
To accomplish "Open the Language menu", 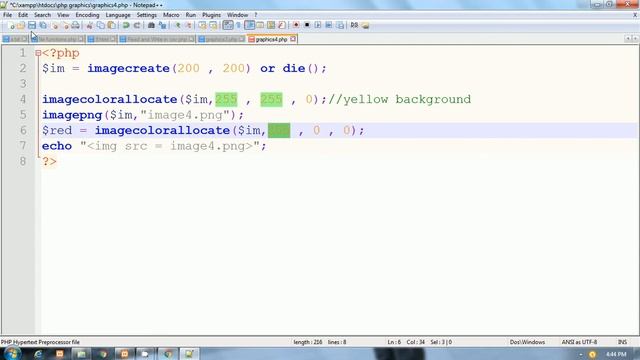I will 118,15.
